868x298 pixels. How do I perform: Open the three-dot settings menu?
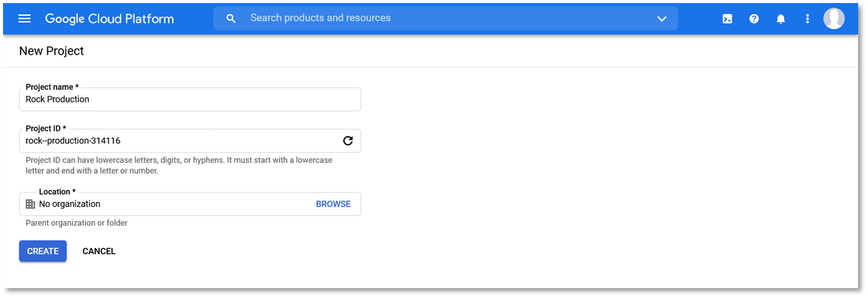click(x=807, y=19)
